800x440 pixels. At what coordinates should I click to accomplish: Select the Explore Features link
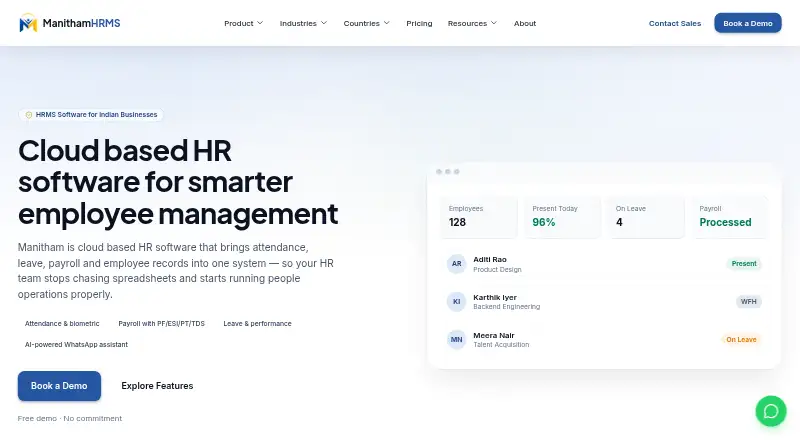pyautogui.click(x=157, y=386)
